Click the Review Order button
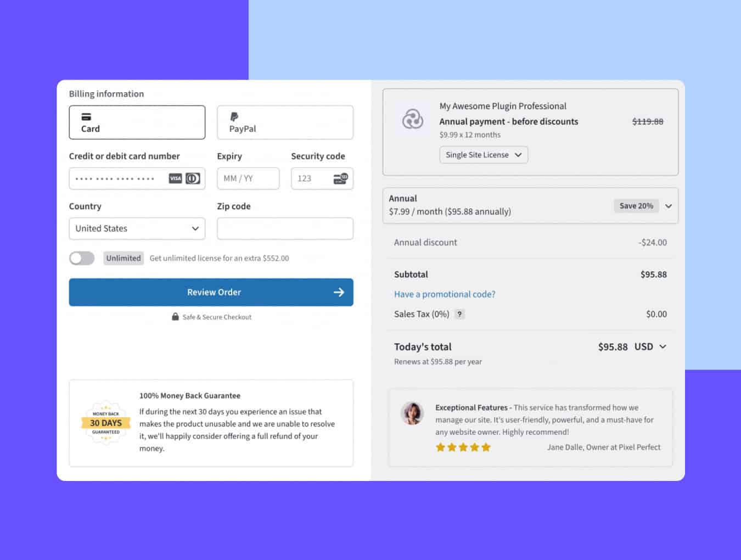The image size is (741, 560). (211, 292)
